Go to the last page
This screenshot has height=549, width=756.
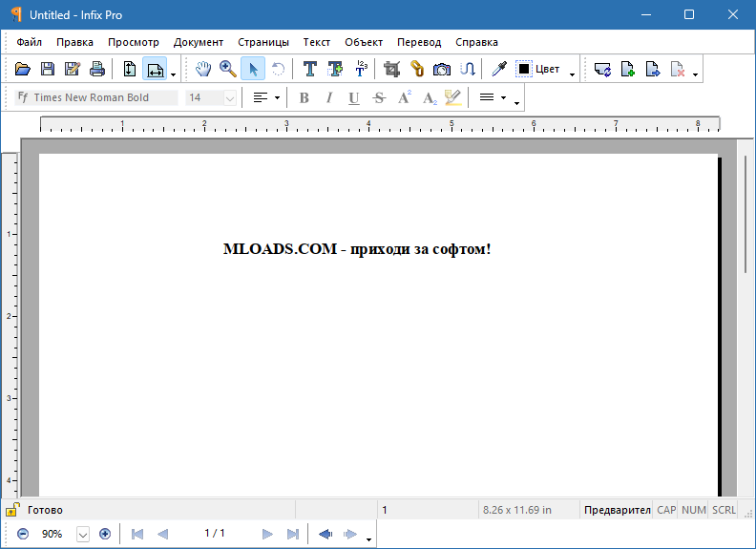tap(293, 534)
